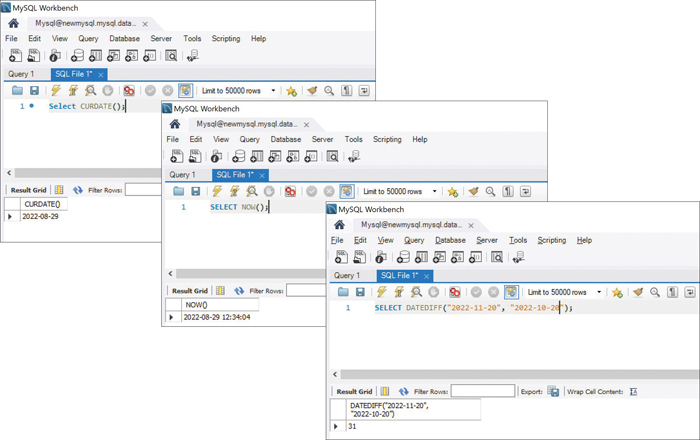This screenshot has width=700, height=440.
Task: Close connection tab in NOW() window
Action: (306, 125)
